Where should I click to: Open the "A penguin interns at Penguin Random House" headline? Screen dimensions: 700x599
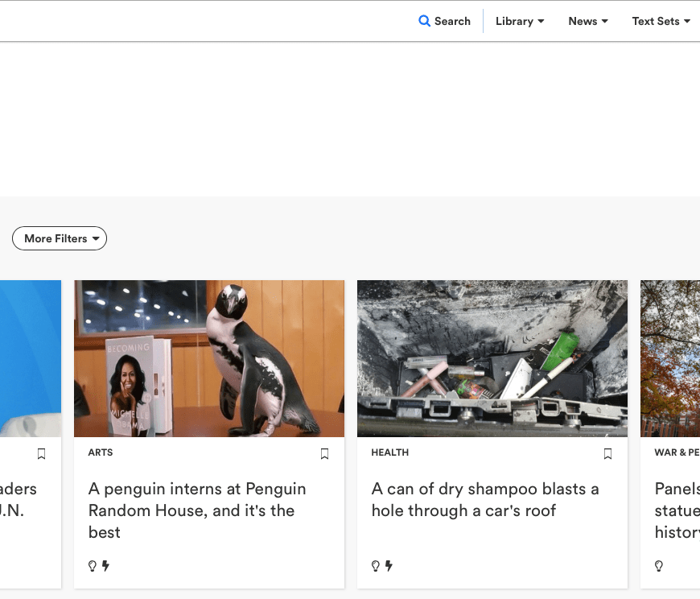coord(197,510)
